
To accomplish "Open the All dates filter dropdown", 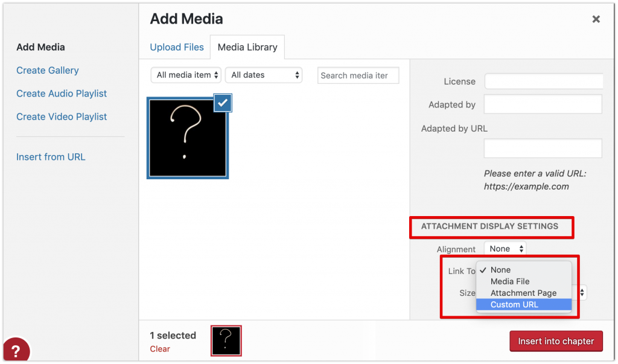I will tap(263, 75).
